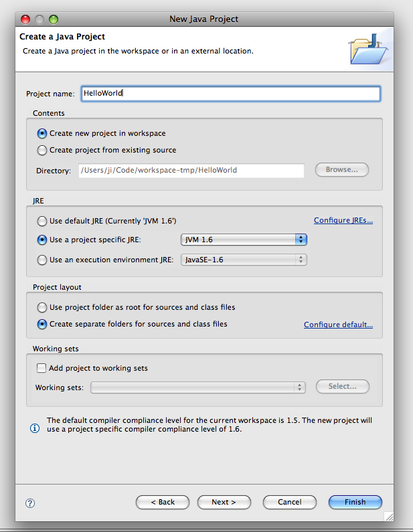Viewport: 413px width, 532px height.
Task: Click the 'Create a Java Project' heading
Action: [62, 37]
